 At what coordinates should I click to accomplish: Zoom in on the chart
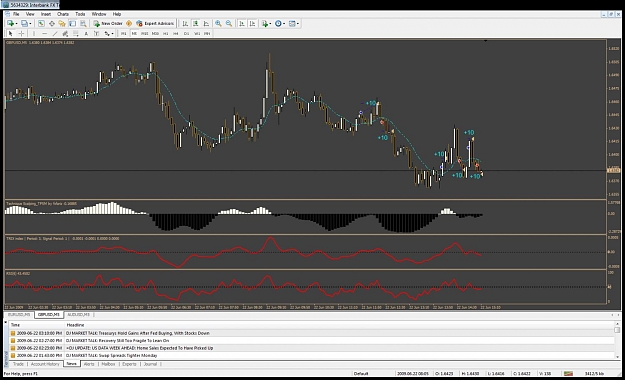tap(218, 24)
